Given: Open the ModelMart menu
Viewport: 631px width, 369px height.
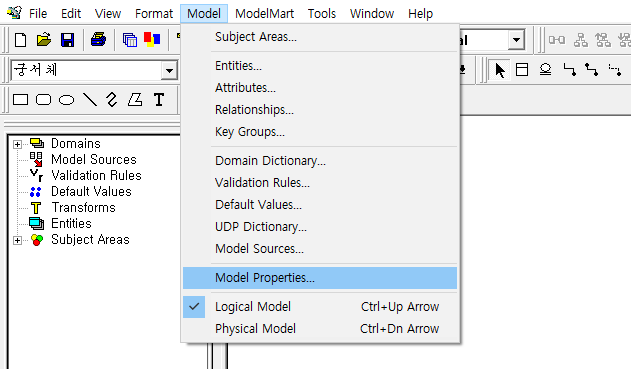Looking at the screenshot, I should point(264,13).
